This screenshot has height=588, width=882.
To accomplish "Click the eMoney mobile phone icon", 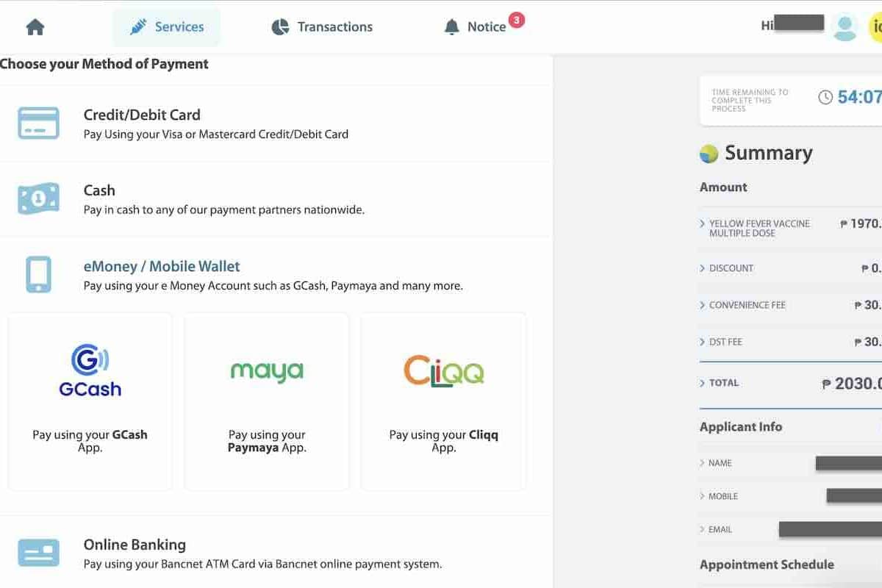I will 38,274.
